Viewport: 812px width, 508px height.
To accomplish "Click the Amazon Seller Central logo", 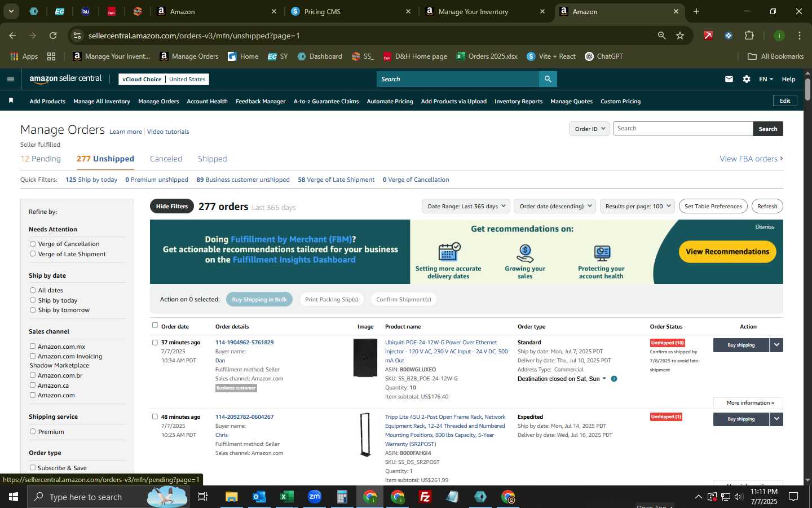I will 65,79.
